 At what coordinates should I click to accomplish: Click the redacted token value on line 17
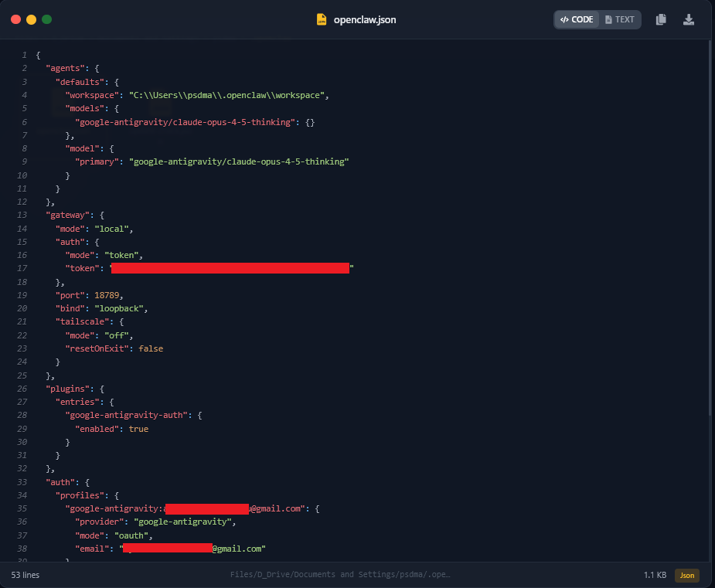pyautogui.click(x=230, y=268)
